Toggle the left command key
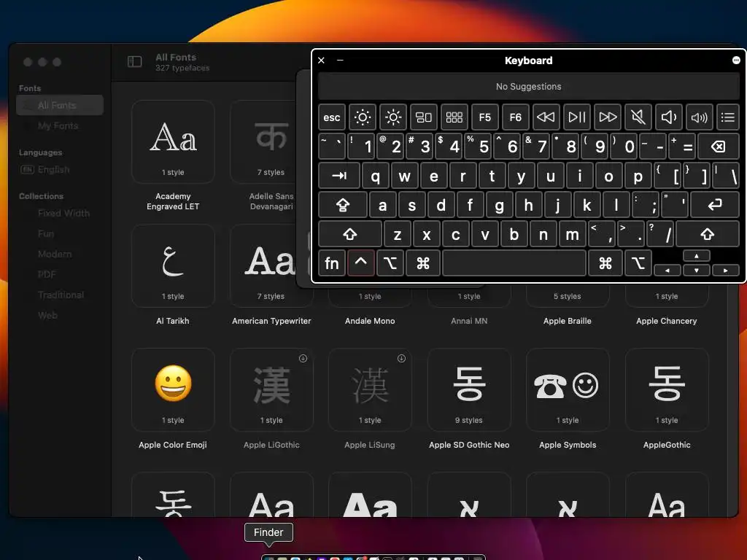 click(423, 262)
